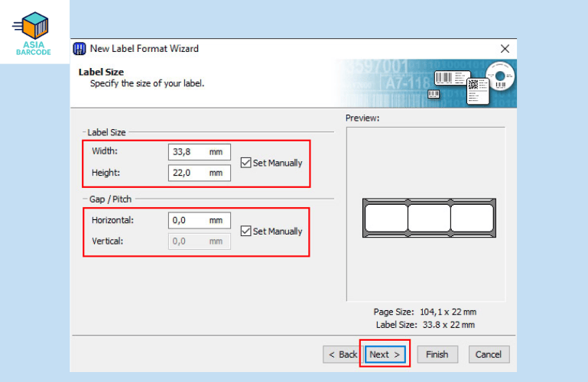The image size is (588, 382).
Task: Cancel the label wizard
Action: pos(488,354)
